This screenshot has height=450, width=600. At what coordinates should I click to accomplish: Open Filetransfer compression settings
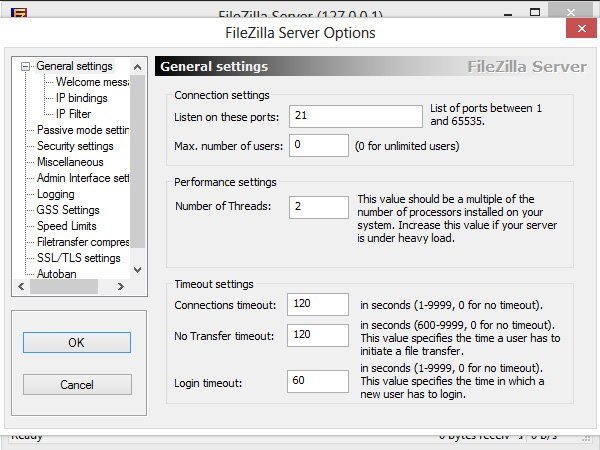(83, 242)
